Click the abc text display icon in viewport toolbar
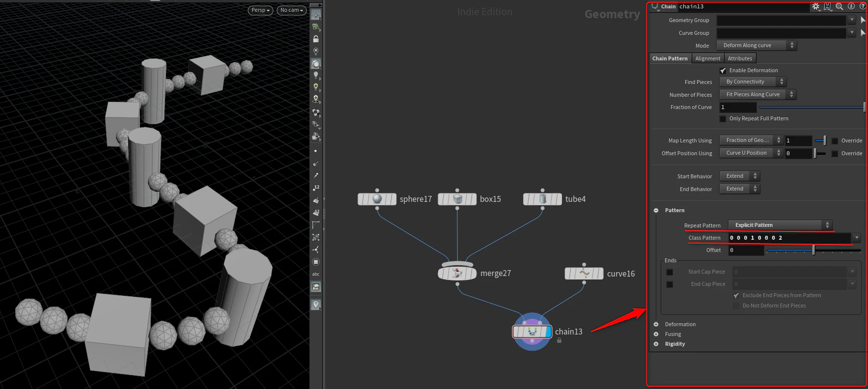This screenshot has width=868, height=389. click(316, 274)
